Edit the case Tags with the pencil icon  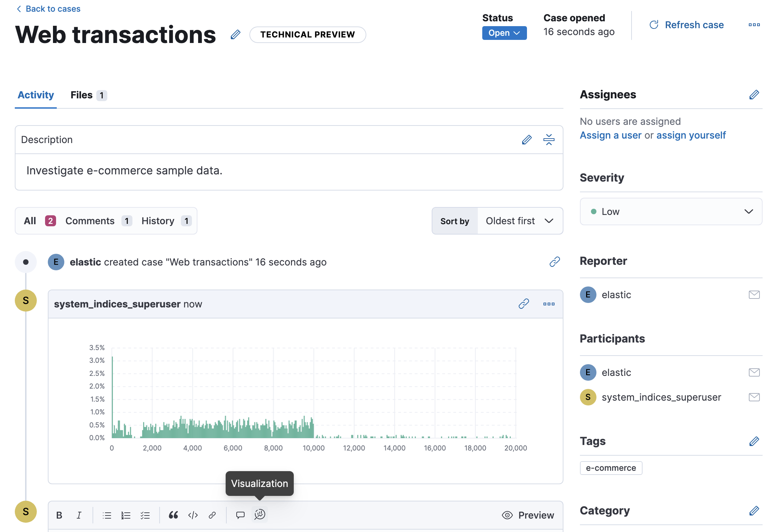coord(754,441)
